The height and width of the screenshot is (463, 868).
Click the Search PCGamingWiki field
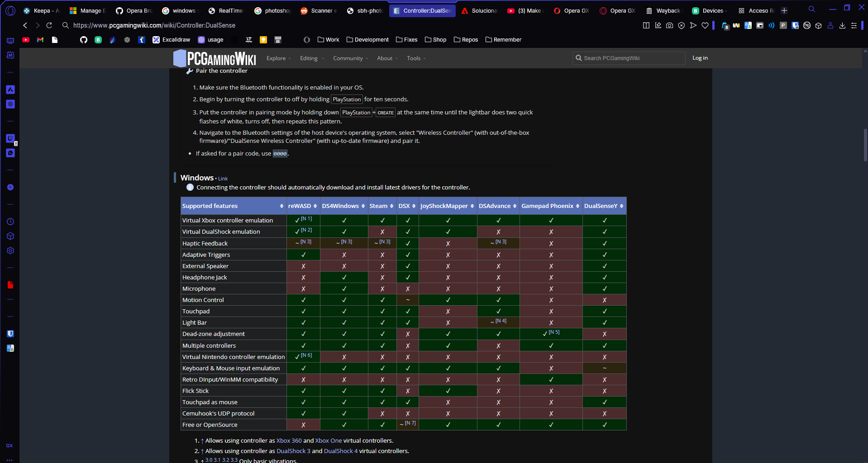629,58
